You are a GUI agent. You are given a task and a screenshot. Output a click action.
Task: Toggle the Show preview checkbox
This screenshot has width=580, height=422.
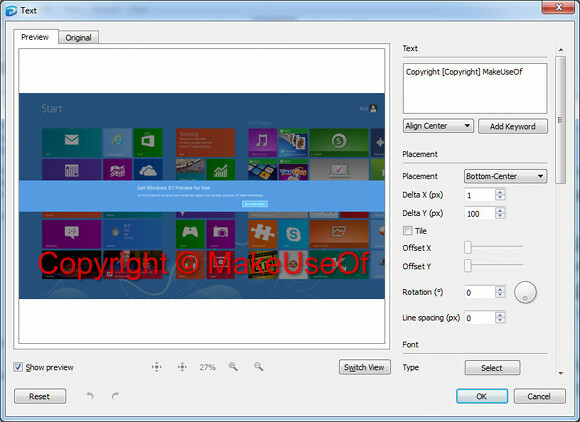[18, 367]
